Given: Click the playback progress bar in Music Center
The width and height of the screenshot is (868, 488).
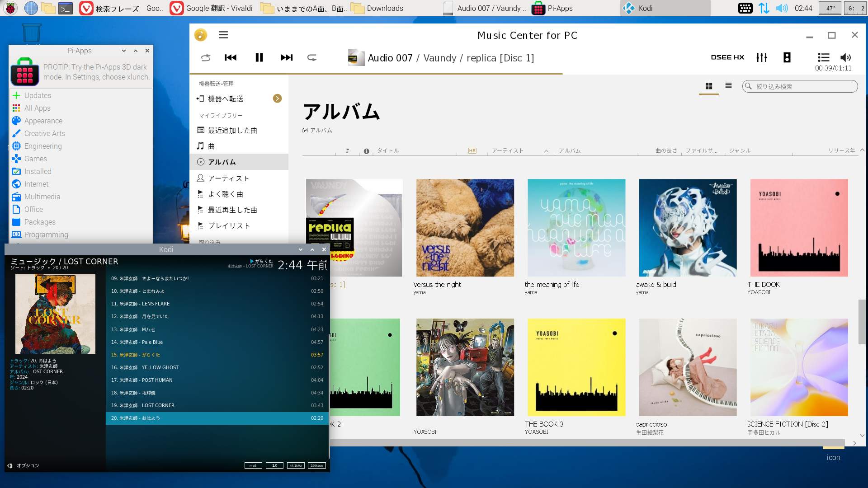Looking at the screenshot, I should click(528, 73).
